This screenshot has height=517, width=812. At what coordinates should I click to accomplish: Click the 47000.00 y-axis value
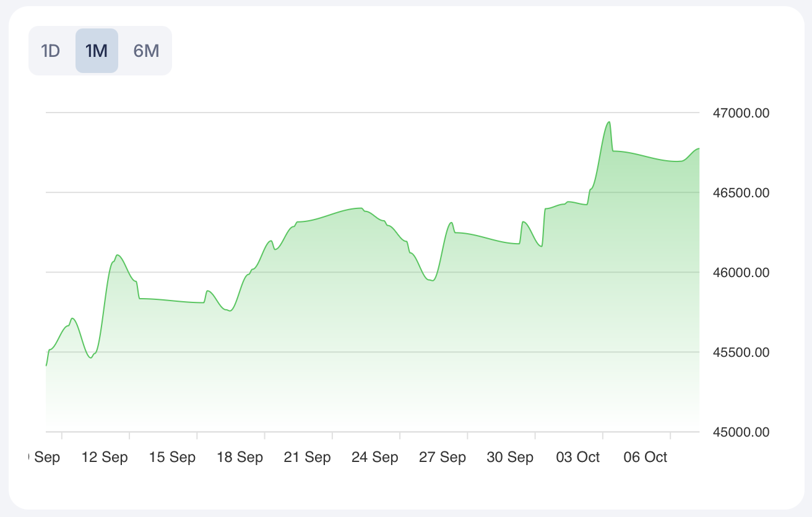741,113
